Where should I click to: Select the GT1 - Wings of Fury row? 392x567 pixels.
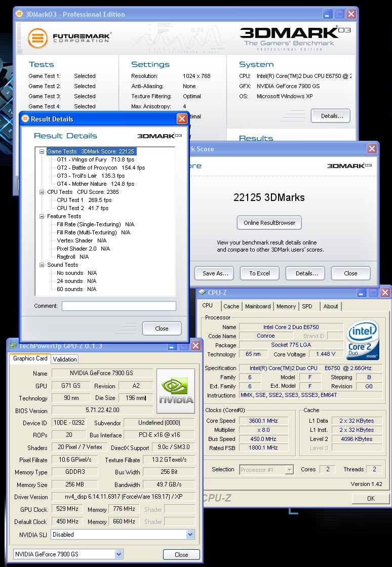96,159
